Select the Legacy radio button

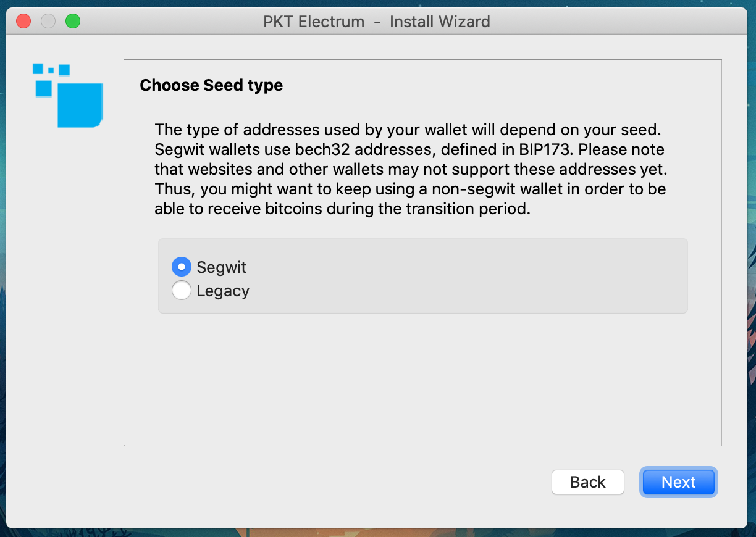tap(182, 290)
